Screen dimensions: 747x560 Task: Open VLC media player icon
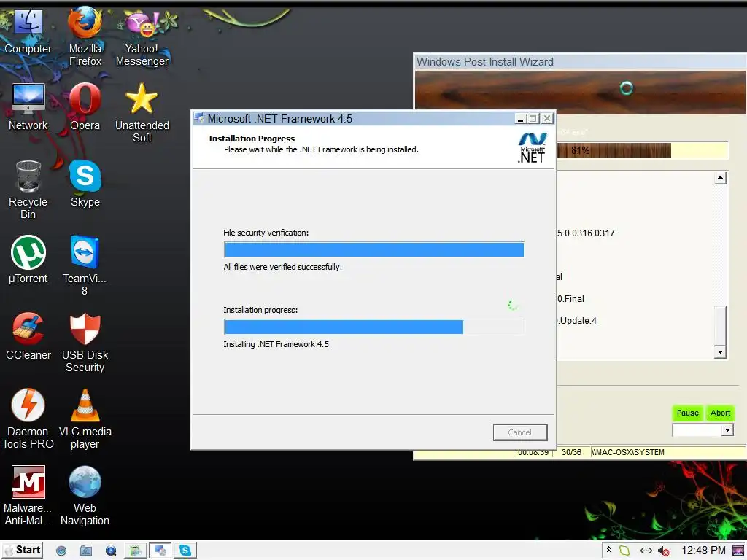[85, 419]
